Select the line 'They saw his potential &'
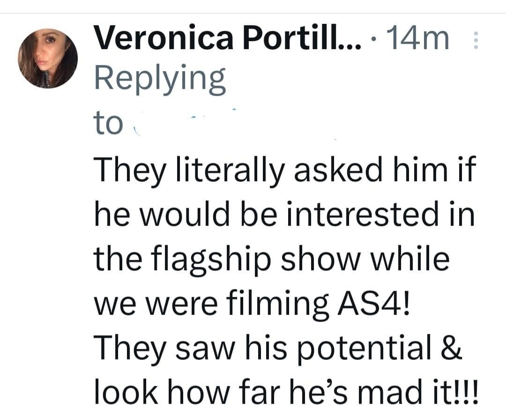Viewport: 506px width, 420px height. (278, 348)
